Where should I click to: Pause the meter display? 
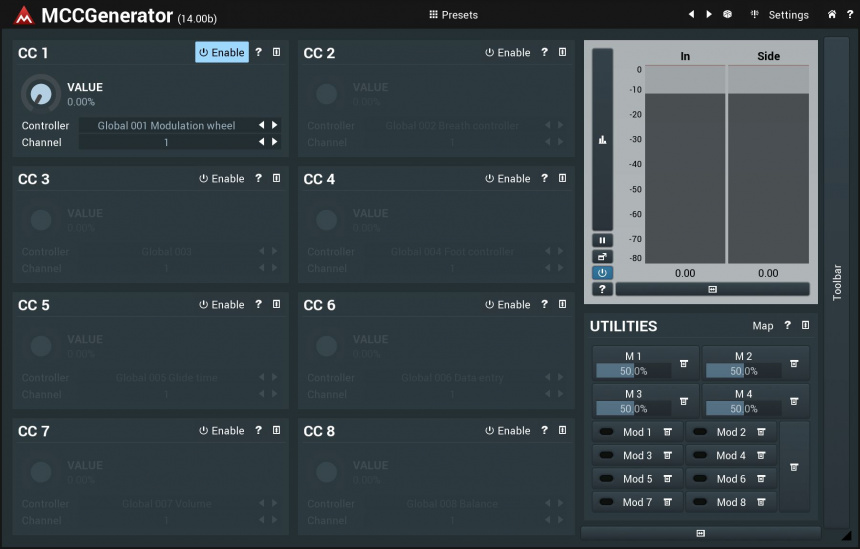pyautogui.click(x=602, y=240)
